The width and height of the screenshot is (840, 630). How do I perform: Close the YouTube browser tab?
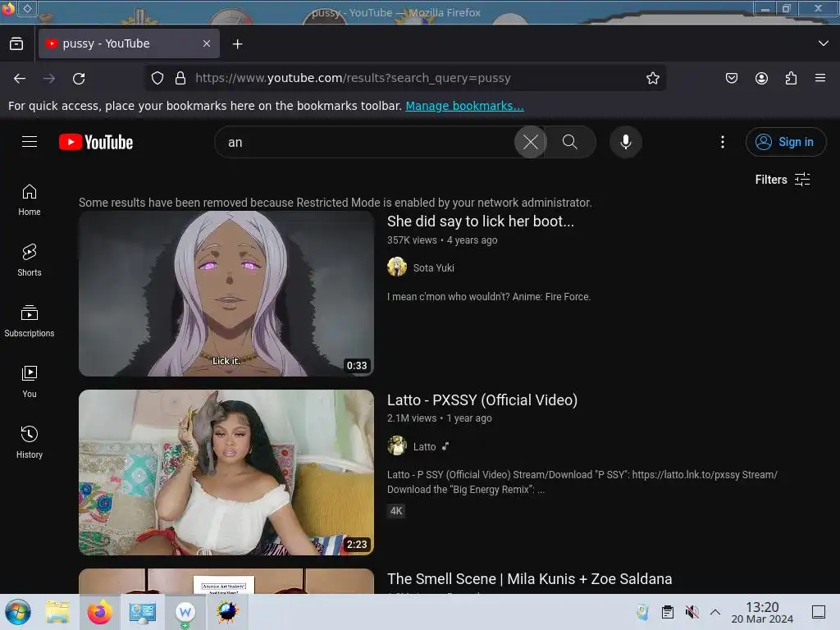point(207,43)
